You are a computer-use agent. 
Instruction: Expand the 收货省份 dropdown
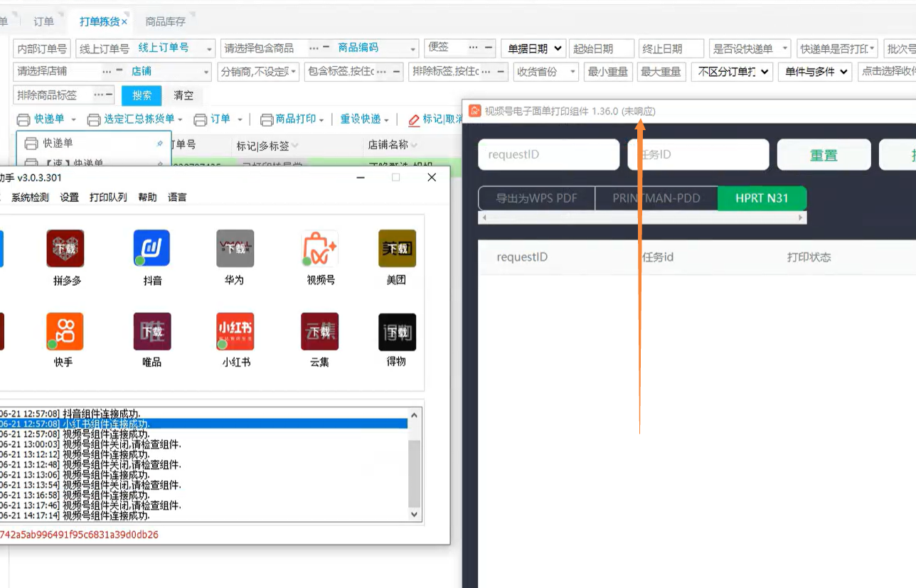546,72
